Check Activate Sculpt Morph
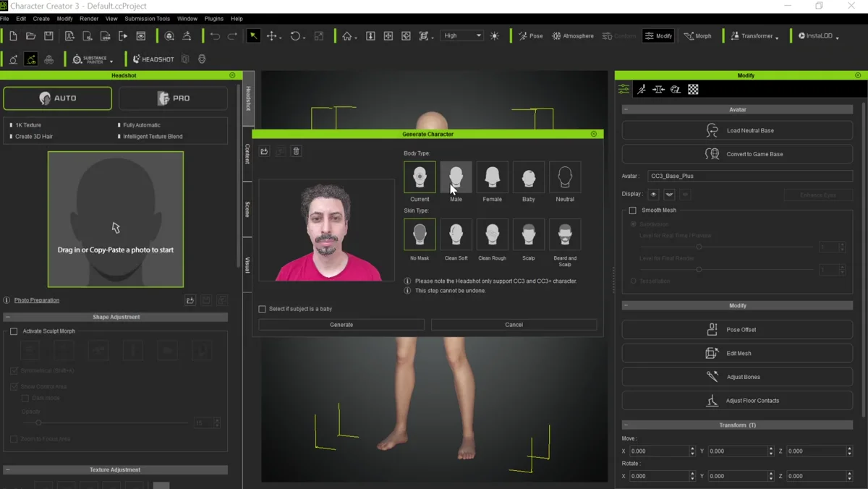Viewport: 868px width, 489px height. tap(14, 331)
